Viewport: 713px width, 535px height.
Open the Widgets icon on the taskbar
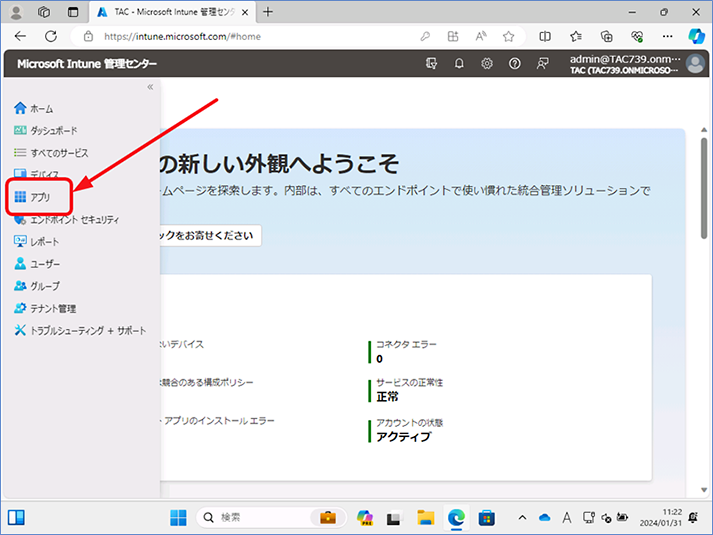[x=16, y=517]
